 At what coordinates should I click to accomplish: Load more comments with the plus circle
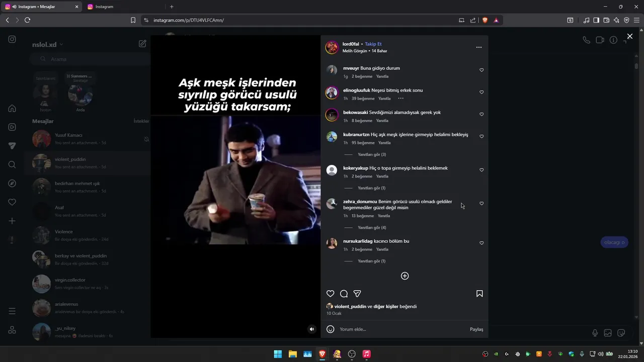point(405,276)
